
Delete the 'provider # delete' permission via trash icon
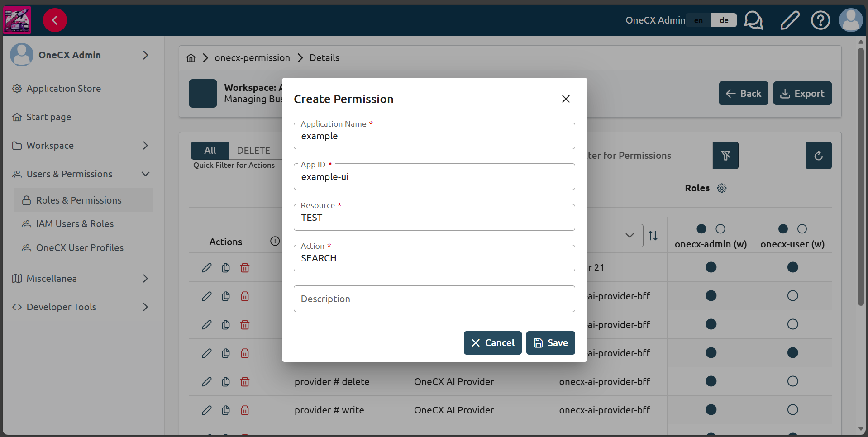[244, 381]
